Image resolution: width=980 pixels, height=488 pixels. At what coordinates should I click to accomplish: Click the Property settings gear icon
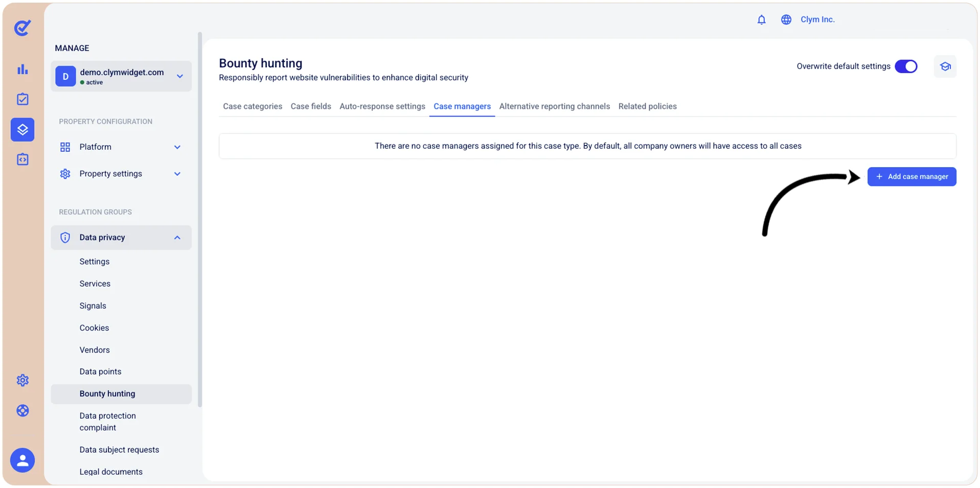click(65, 174)
